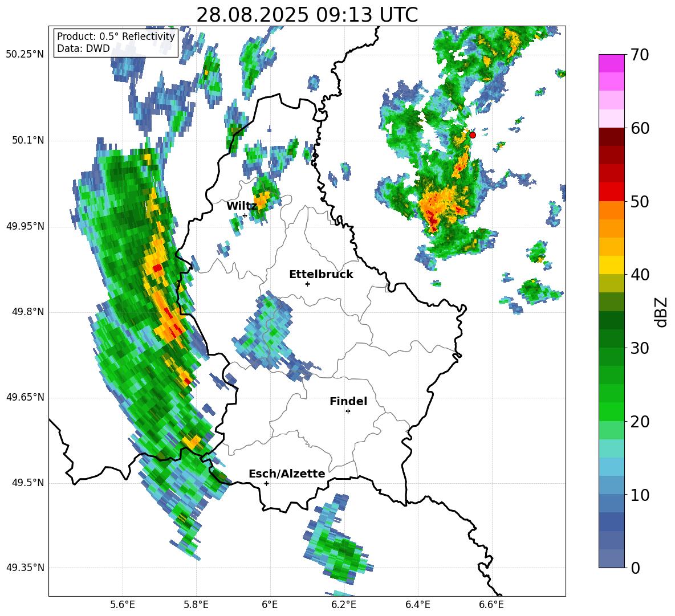Image resolution: width=675 pixels, height=616 pixels.
Task: Click the turquoise colorbar segment below 20
Action: [x=611, y=448]
